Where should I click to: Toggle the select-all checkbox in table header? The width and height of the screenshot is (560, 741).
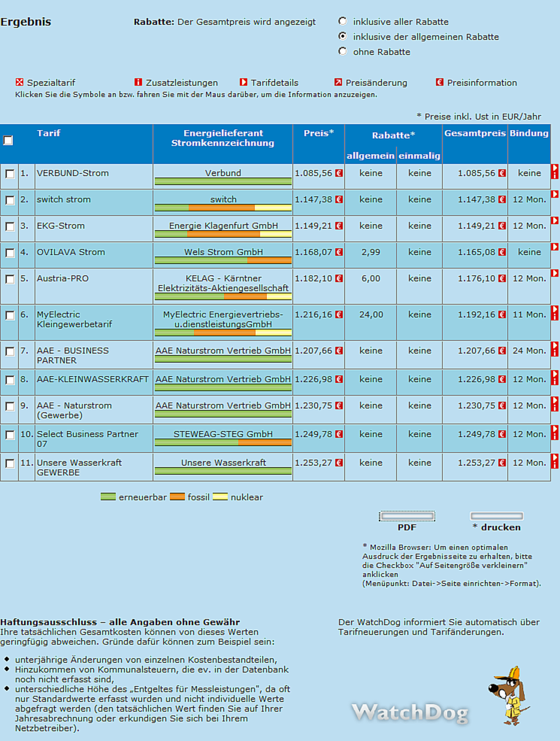click(8, 140)
